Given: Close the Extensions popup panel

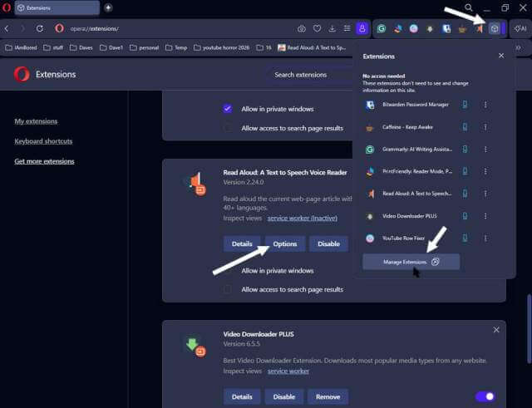Looking at the screenshot, I should 501,56.
